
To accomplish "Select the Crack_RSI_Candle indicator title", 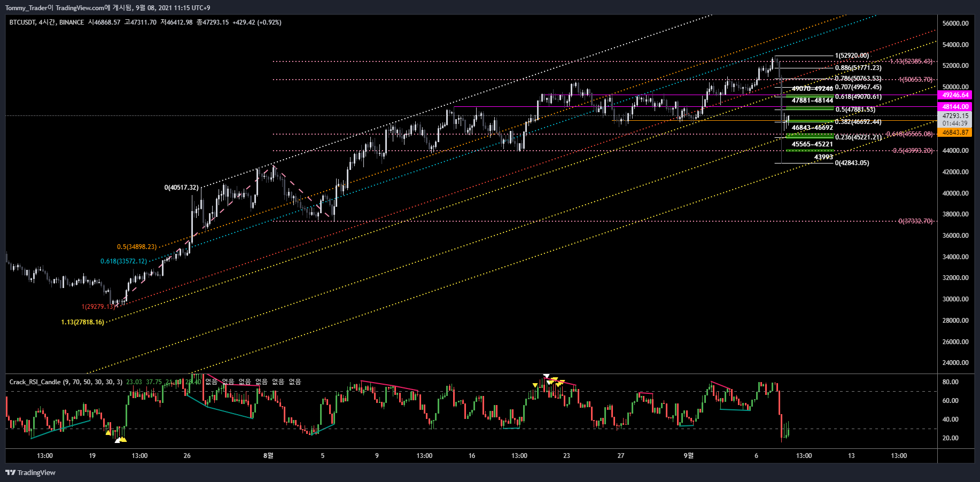I will point(35,382).
